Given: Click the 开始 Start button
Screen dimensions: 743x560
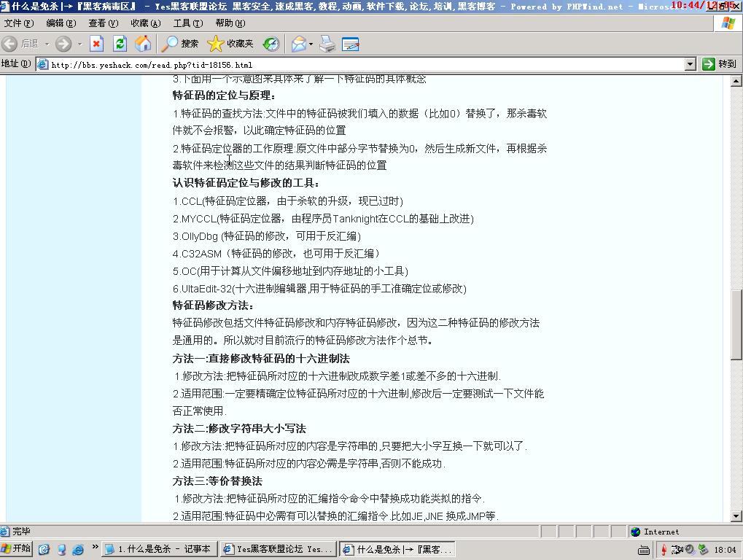Looking at the screenshot, I should (17, 549).
